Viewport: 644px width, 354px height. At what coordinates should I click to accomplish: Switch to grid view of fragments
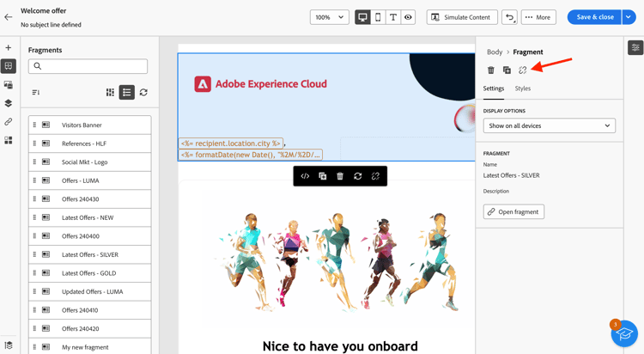point(110,92)
